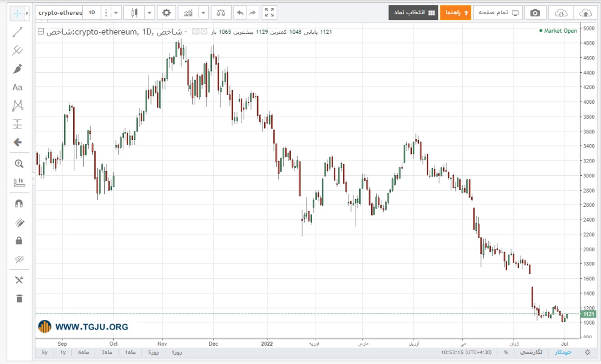The height and width of the screenshot is (364, 601).
Task: Click the تمام صفحه full page button
Action: point(498,13)
